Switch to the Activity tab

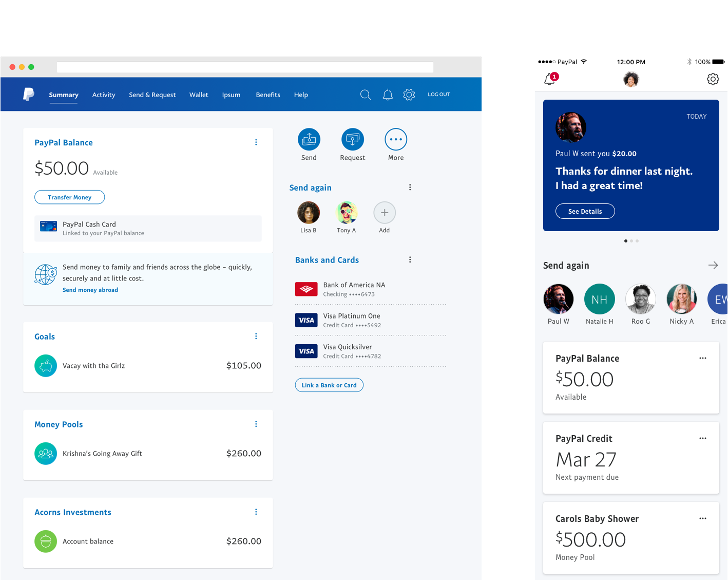(104, 95)
